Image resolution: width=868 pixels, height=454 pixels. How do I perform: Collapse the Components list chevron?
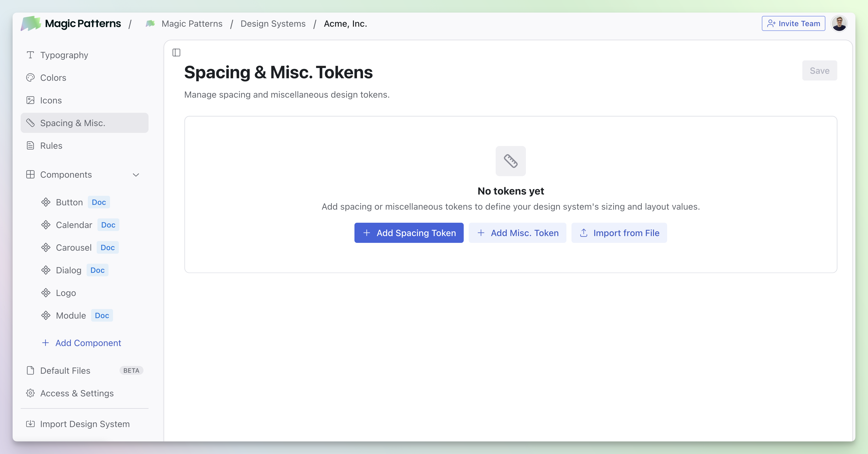click(136, 175)
